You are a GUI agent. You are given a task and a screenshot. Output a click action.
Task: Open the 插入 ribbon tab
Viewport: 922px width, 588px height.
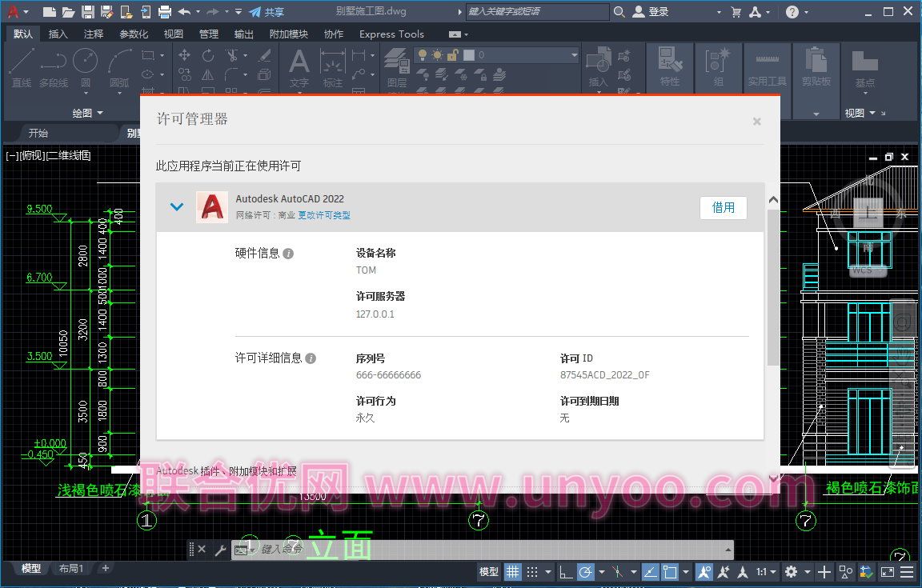click(58, 34)
